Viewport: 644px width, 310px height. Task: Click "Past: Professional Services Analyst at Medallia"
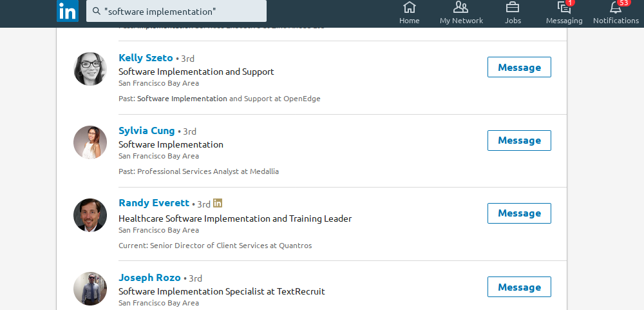coord(199,171)
